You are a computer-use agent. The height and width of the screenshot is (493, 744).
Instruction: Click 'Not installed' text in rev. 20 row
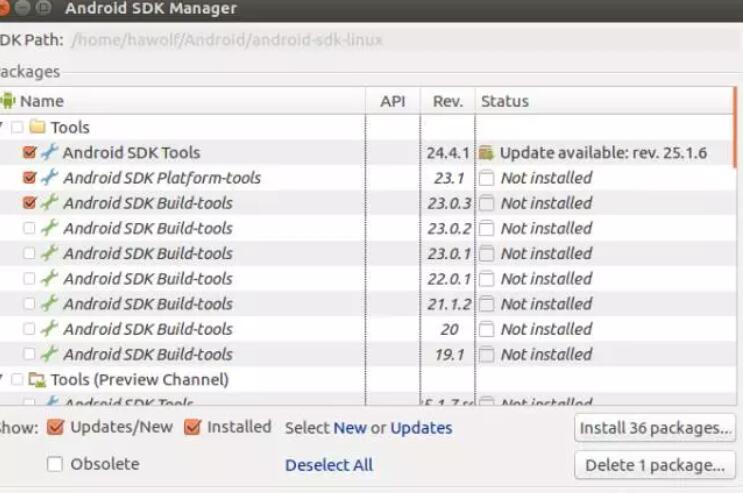(546, 329)
